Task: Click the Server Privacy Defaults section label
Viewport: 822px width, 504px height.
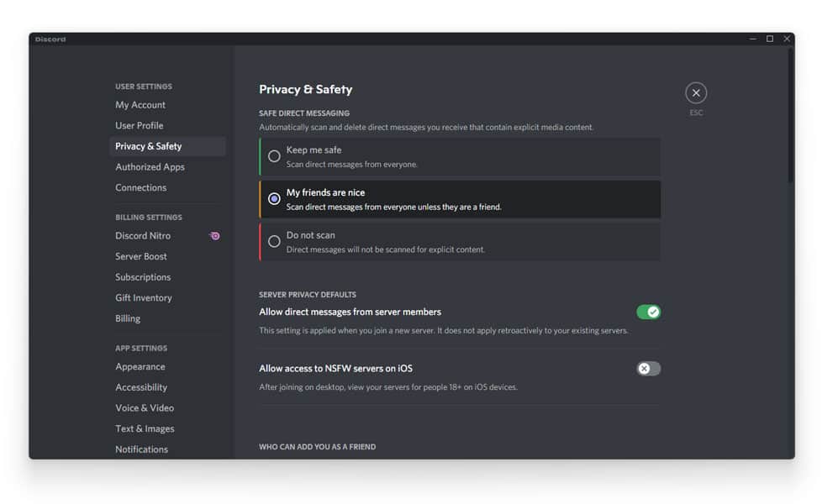Action: click(308, 295)
